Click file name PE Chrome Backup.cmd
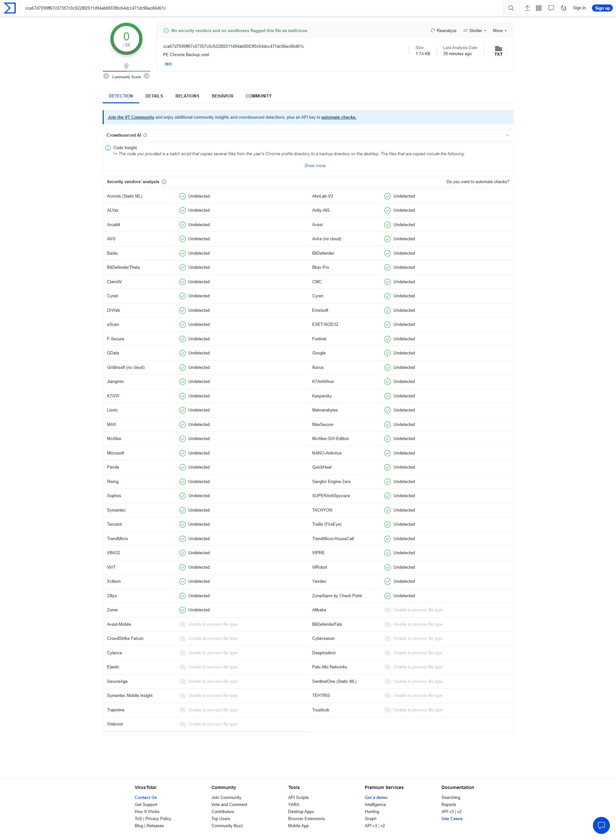 point(186,55)
